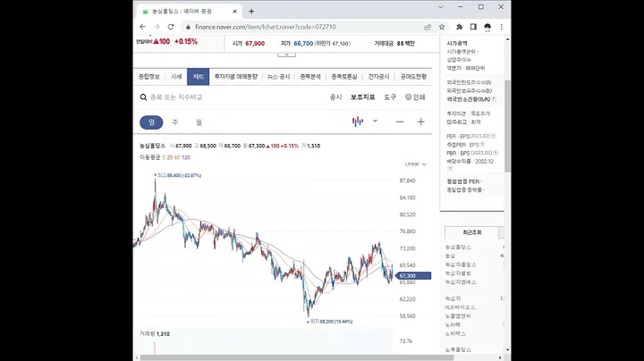Open the 도구 tools menu
This screenshot has width=644, height=361.
pos(390,97)
